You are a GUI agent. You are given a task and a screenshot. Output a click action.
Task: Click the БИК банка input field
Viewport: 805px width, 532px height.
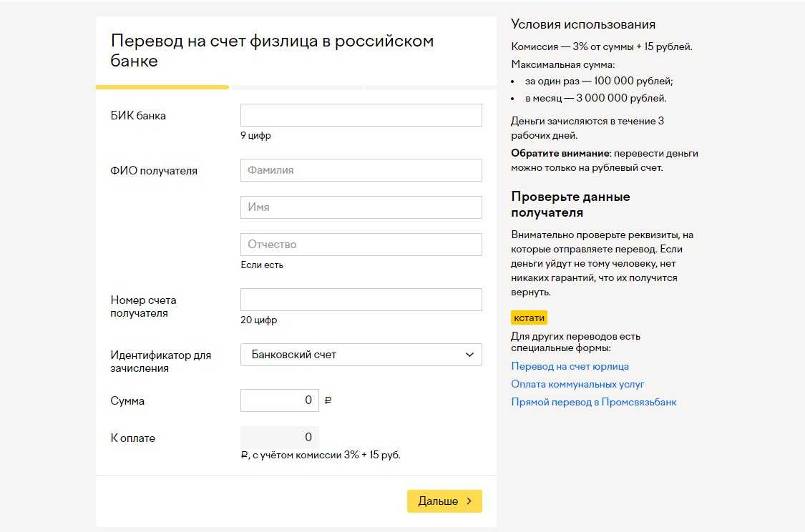tap(361, 115)
